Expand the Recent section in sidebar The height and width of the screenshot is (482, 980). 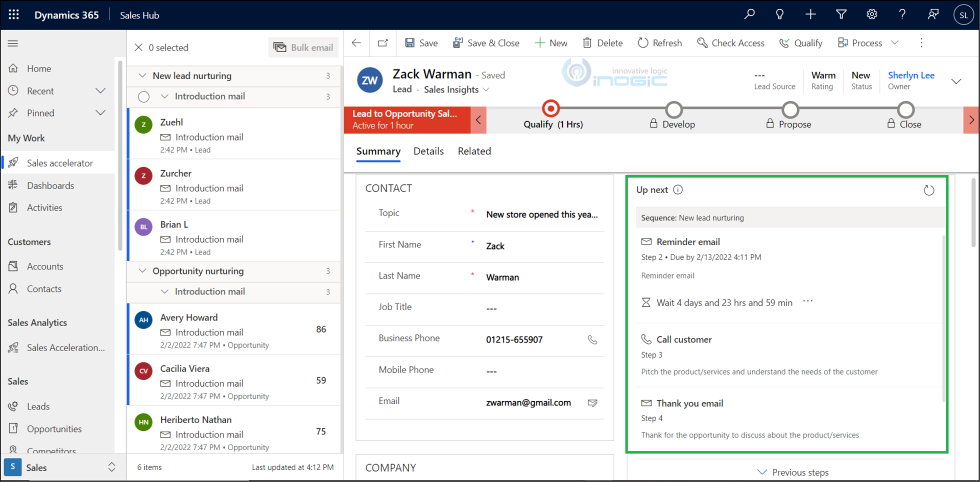(x=101, y=91)
